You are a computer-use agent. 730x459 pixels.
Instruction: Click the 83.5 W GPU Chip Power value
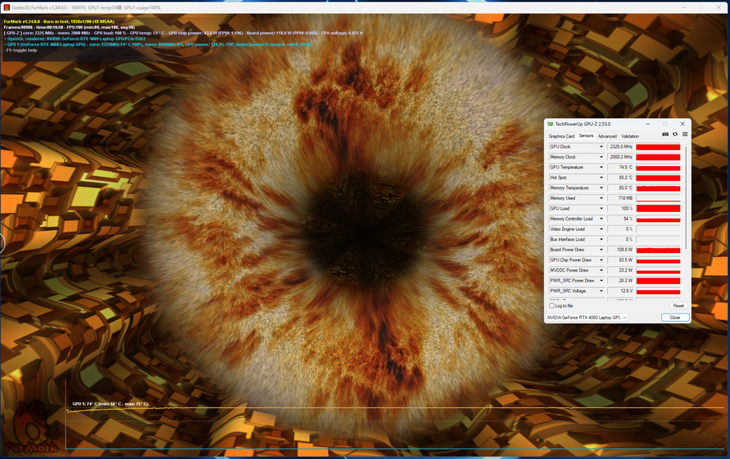[621, 260]
